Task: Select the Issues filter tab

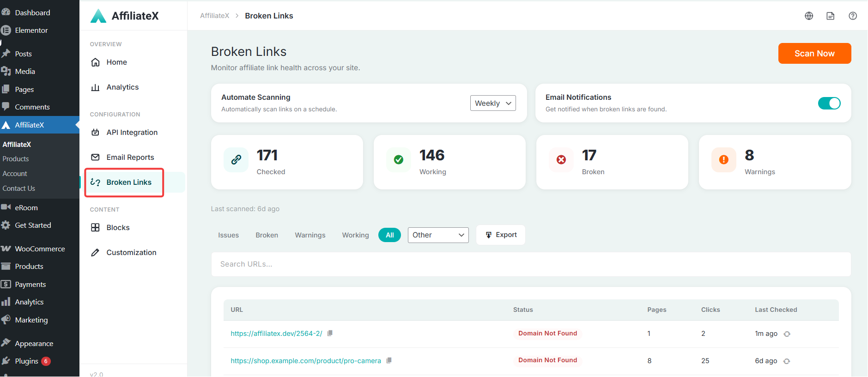Action: [x=229, y=235]
